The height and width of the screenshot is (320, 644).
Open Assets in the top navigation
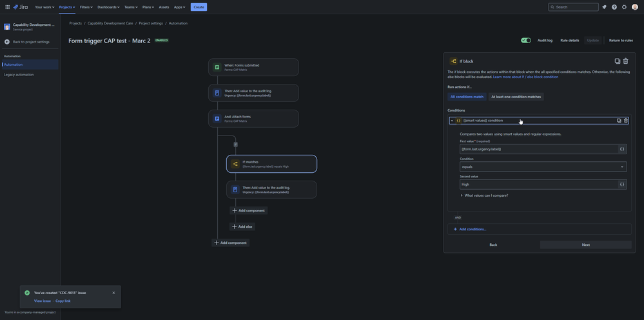click(x=164, y=7)
